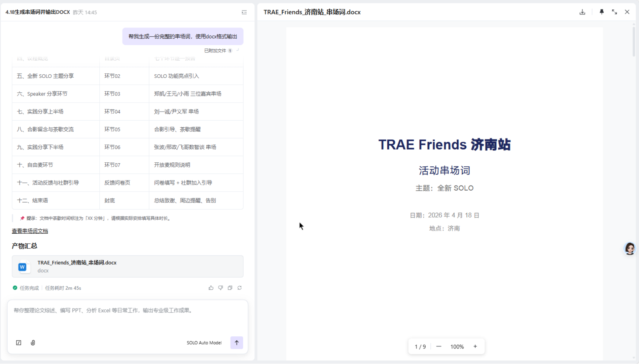Viewport: 639px width, 364px height.
Task: Attach a file with paperclip icon
Action: click(33, 343)
